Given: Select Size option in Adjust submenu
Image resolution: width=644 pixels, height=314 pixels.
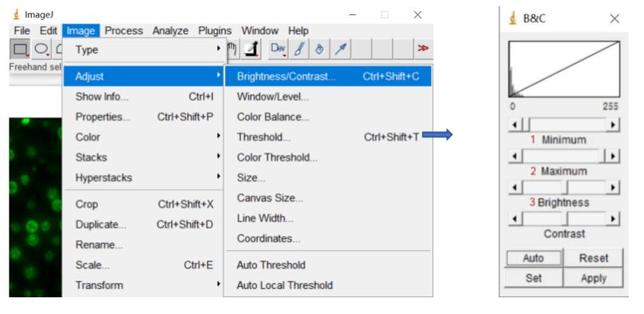Looking at the screenshot, I should (x=328, y=177).
